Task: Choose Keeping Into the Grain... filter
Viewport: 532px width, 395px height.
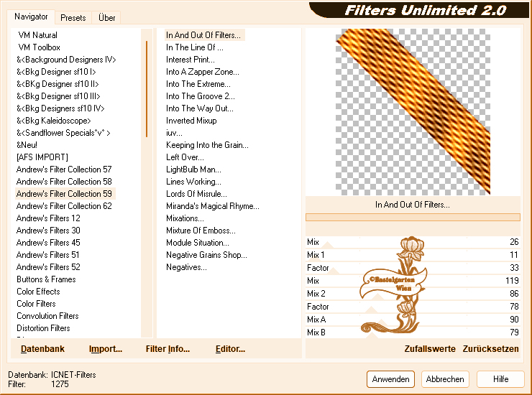Action: [207, 145]
